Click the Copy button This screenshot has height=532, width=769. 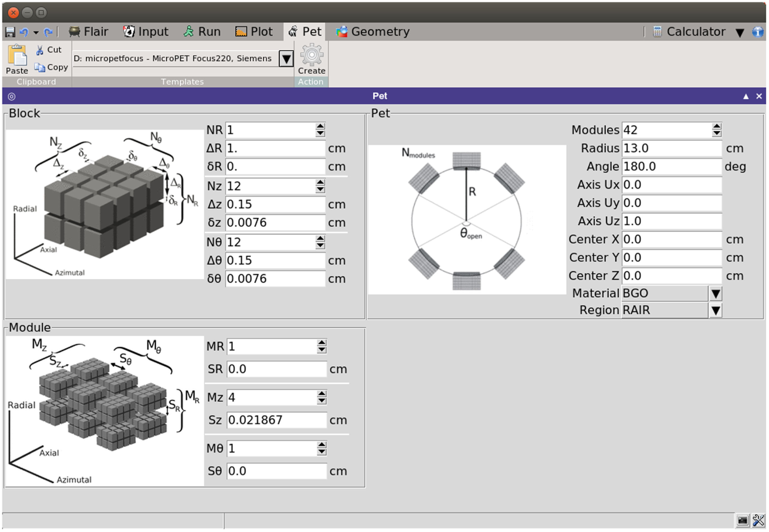tap(51, 67)
